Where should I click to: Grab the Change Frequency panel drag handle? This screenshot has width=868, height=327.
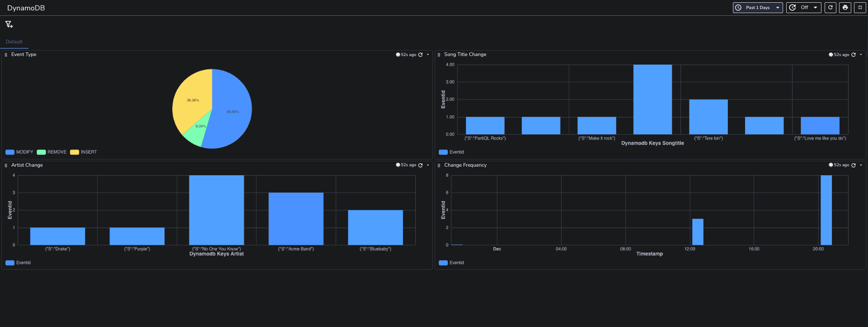[439, 165]
